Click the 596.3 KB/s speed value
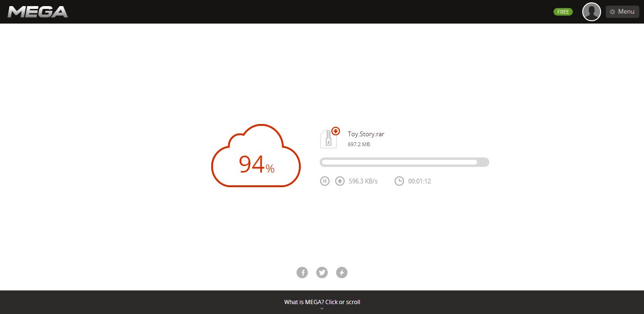Screen dimensions: 644x314 point(363,181)
